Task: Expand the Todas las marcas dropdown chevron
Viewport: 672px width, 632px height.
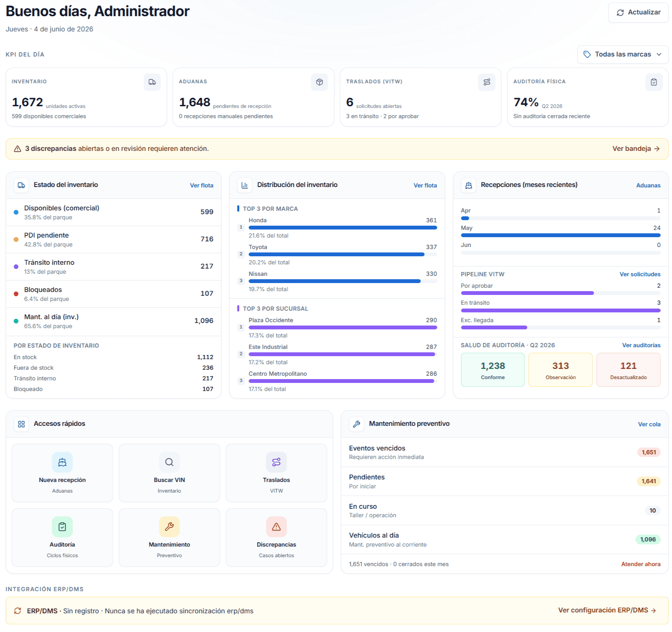Action: point(659,54)
